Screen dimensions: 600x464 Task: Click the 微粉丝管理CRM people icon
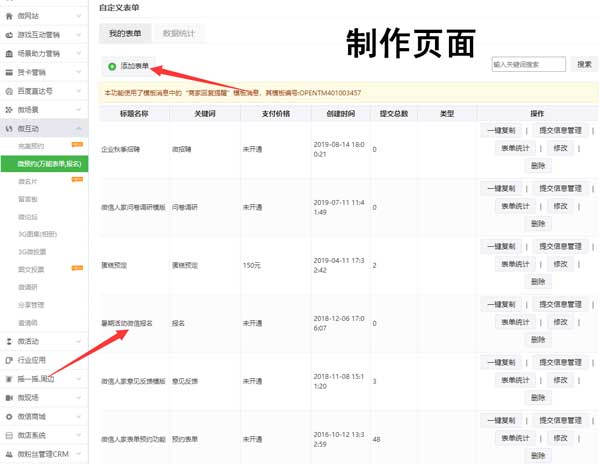(x=9, y=454)
